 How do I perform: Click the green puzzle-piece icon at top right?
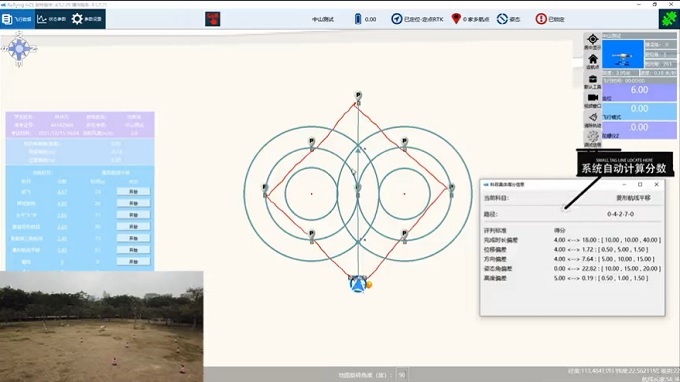point(669,19)
